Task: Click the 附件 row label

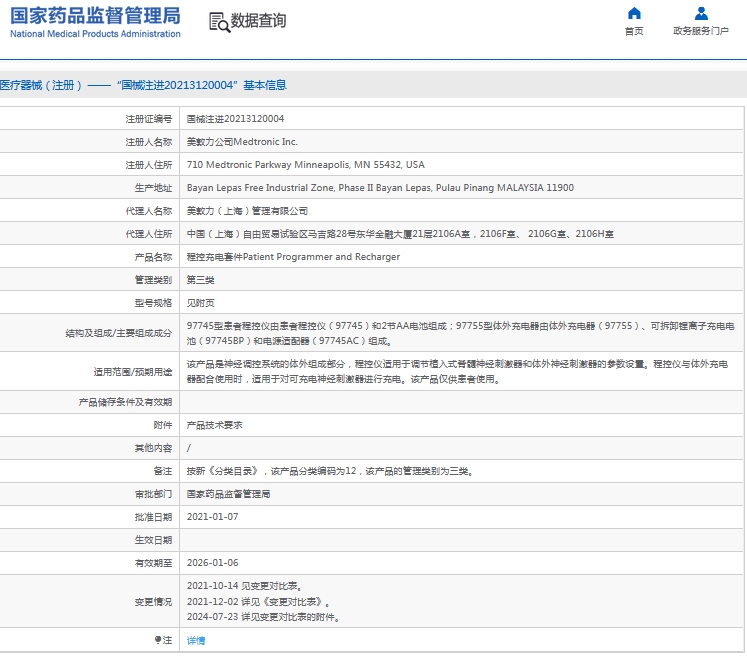Action: 162,425
